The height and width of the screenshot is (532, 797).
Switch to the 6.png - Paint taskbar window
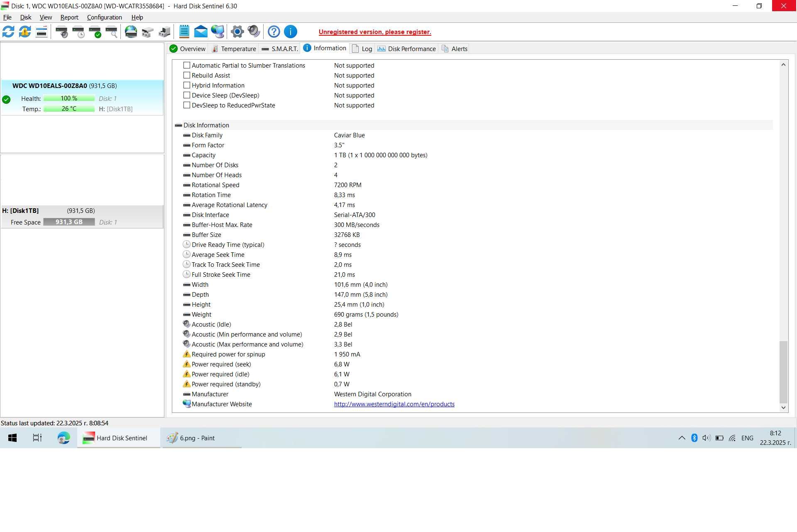[201, 438]
